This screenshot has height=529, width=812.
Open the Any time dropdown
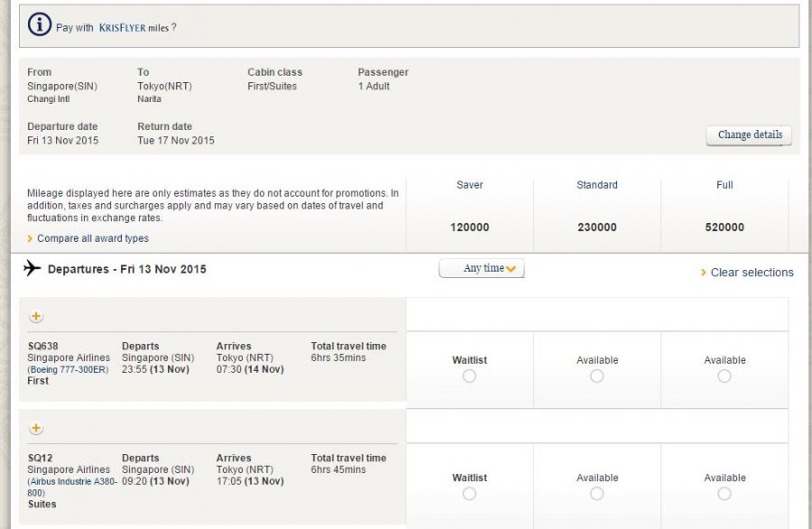point(481,269)
